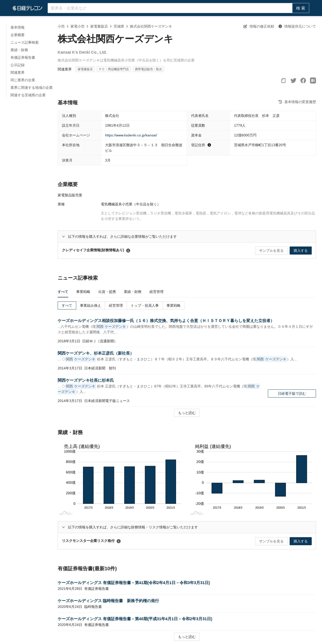Click the 携帯電話販売・取次 tag

pyautogui.click(x=148, y=69)
